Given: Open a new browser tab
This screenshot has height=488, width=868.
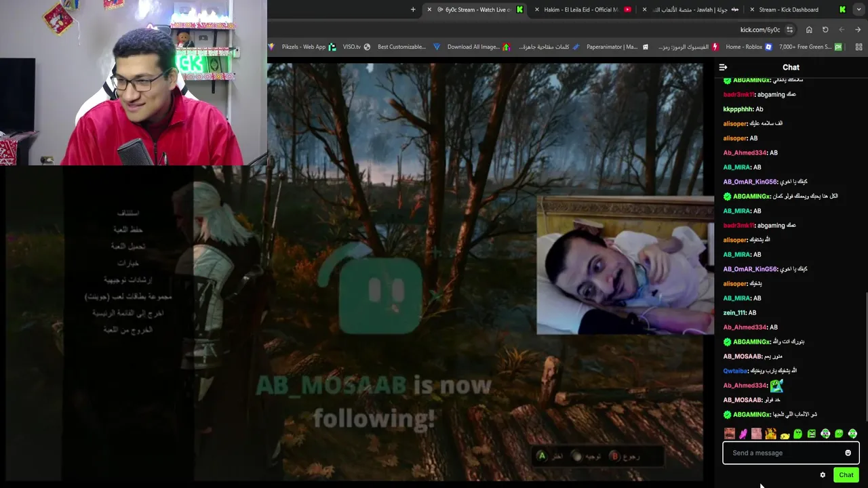Looking at the screenshot, I should (x=413, y=9).
